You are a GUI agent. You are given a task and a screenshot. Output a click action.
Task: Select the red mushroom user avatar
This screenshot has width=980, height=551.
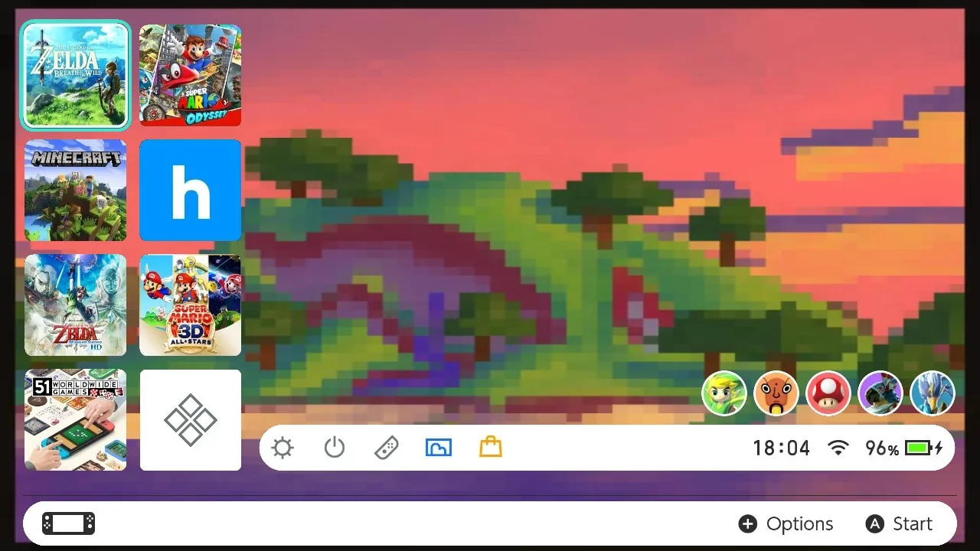[x=828, y=393]
